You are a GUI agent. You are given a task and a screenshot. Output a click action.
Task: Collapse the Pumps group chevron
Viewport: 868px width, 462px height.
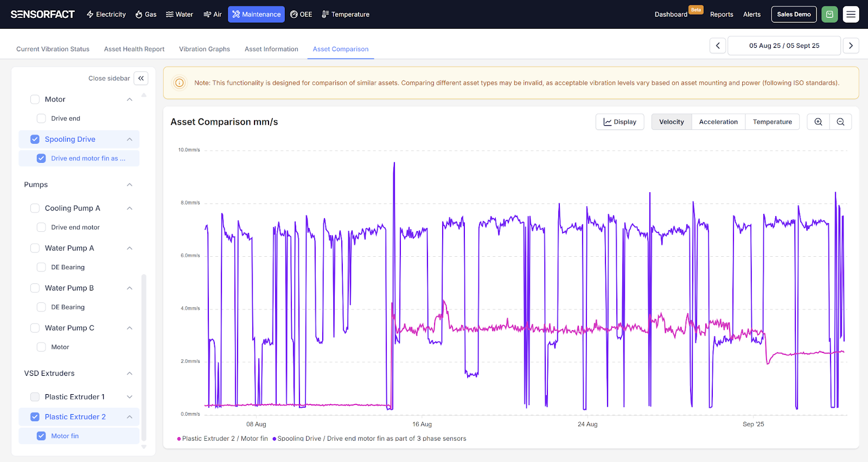point(130,185)
